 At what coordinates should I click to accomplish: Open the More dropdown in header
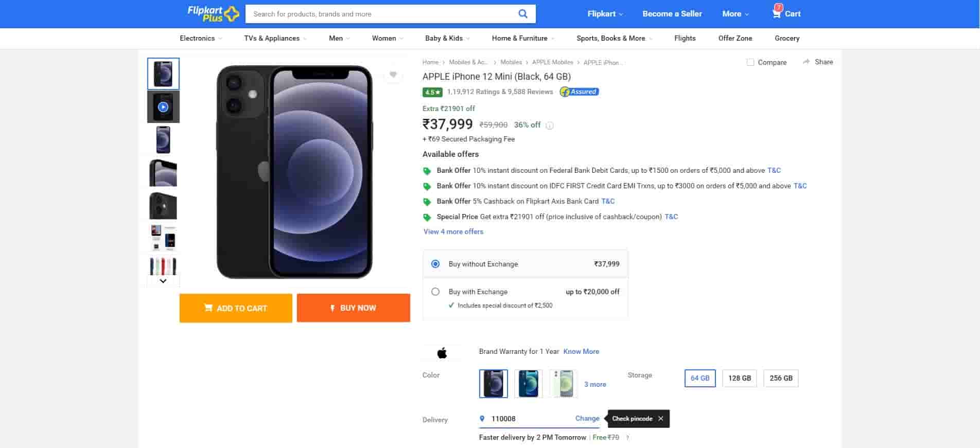[735, 14]
